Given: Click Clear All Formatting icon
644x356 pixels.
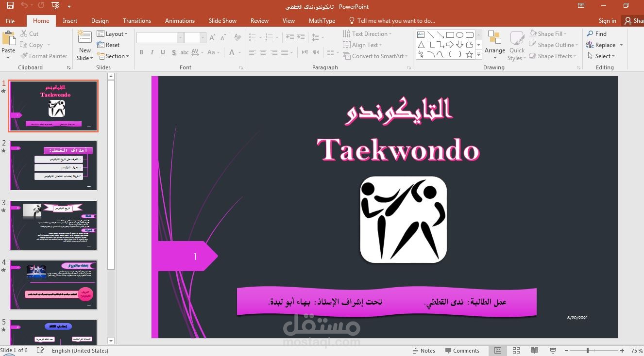Looking at the screenshot, I should tap(237, 37).
